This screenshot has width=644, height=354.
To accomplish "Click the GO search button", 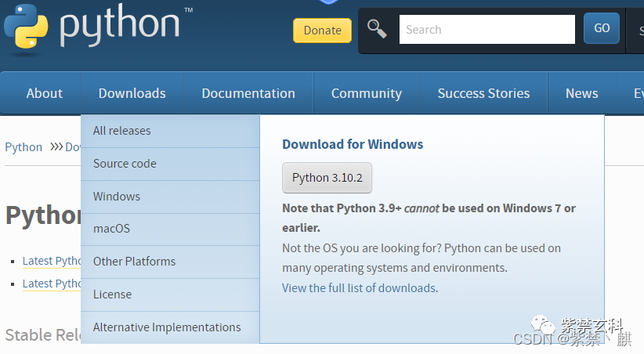I will (602, 28).
